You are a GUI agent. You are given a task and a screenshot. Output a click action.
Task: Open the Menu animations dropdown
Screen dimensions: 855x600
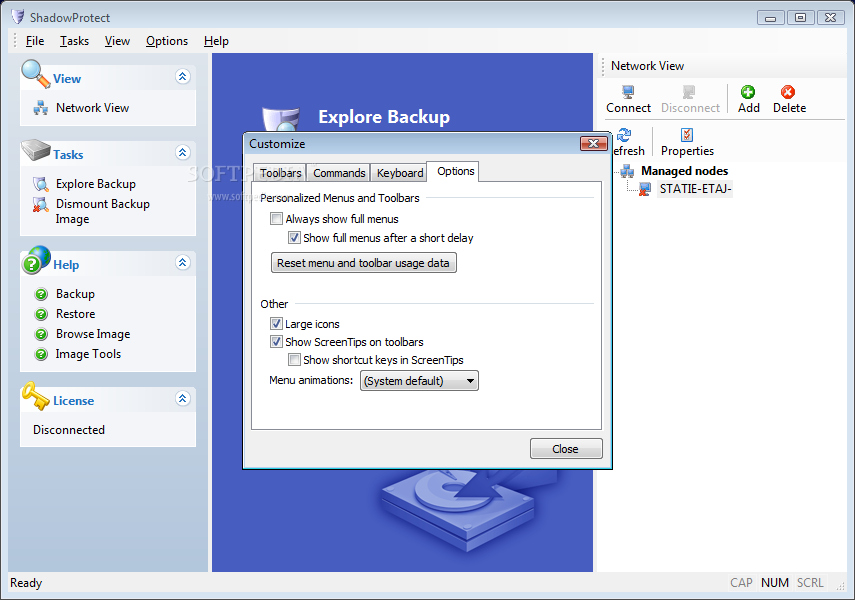point(419,381)
